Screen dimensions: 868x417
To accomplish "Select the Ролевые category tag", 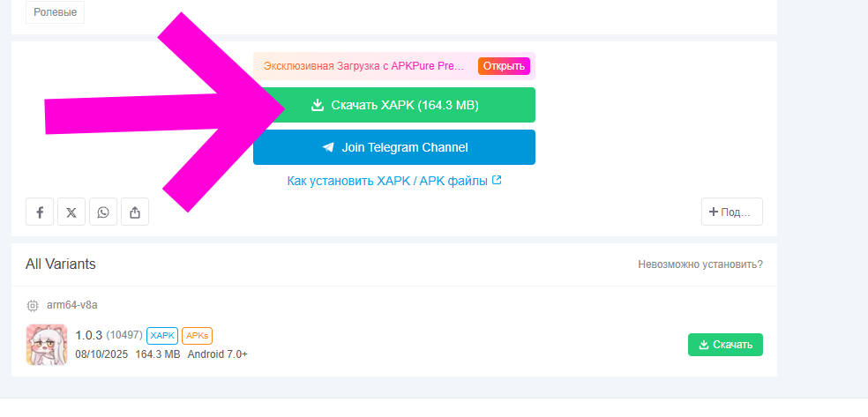I will (x=55, y=12).
